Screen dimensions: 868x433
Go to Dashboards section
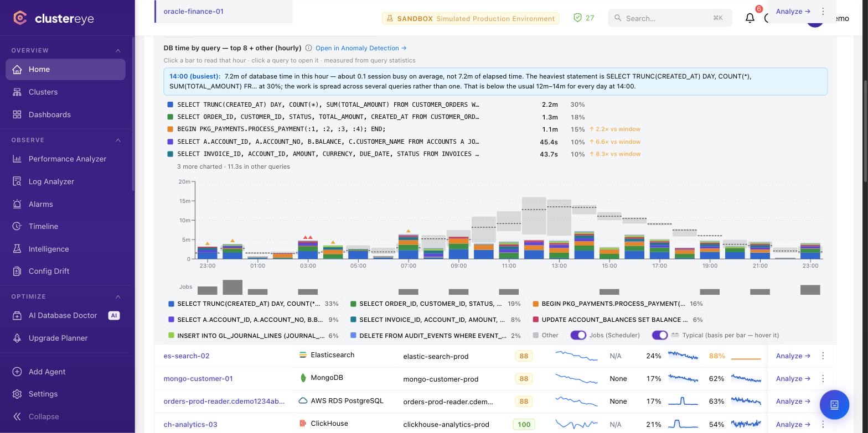[65, 115]
